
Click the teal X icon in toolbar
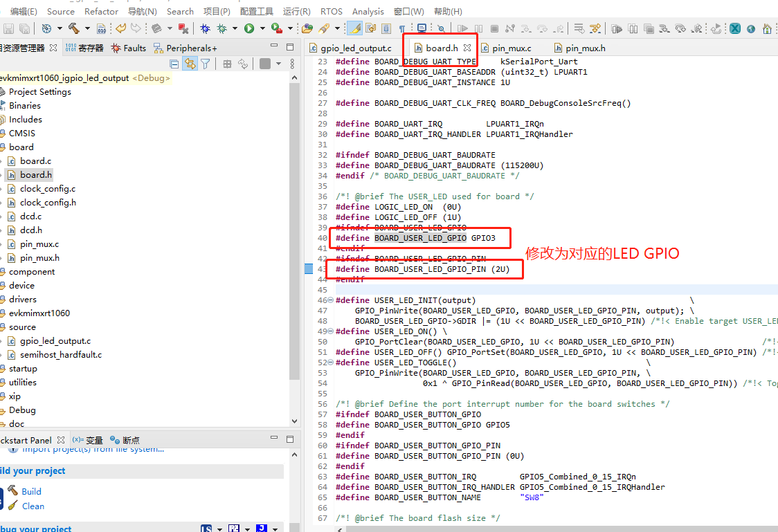click(735, 29)
